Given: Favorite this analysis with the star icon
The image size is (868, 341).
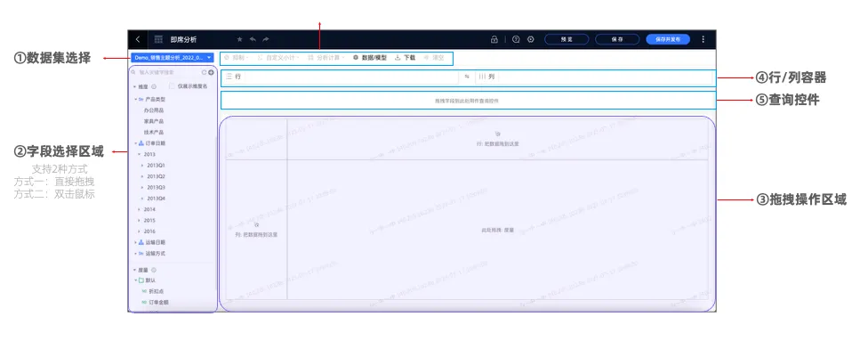Looking at the screenshot, I should point(240,39).
